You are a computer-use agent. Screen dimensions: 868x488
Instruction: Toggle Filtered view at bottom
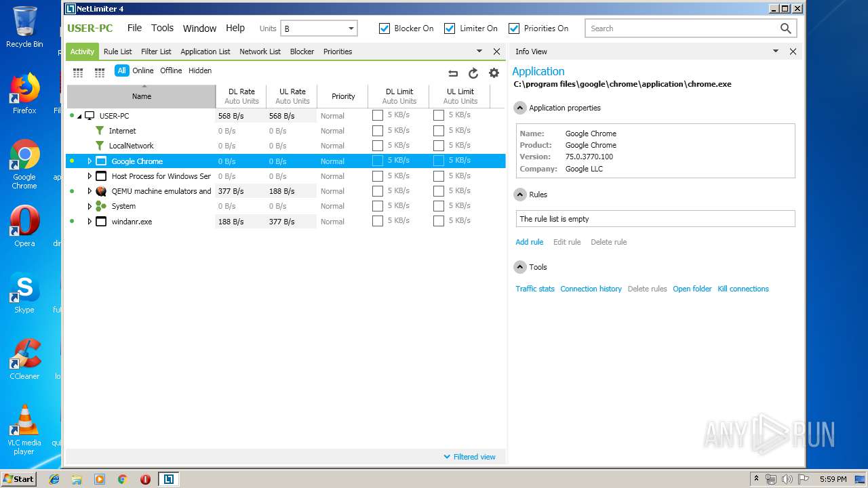coord(469,457)
